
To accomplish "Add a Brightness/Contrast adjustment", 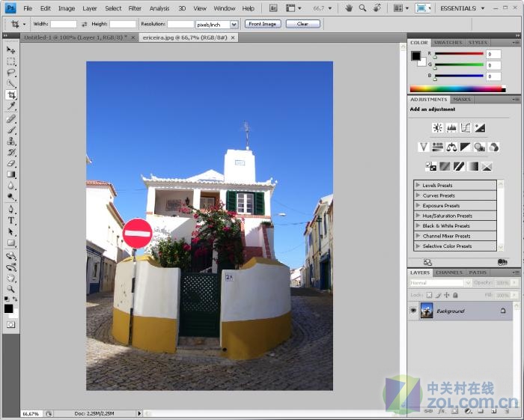I will pyautogui.click(x=437, y=128).
